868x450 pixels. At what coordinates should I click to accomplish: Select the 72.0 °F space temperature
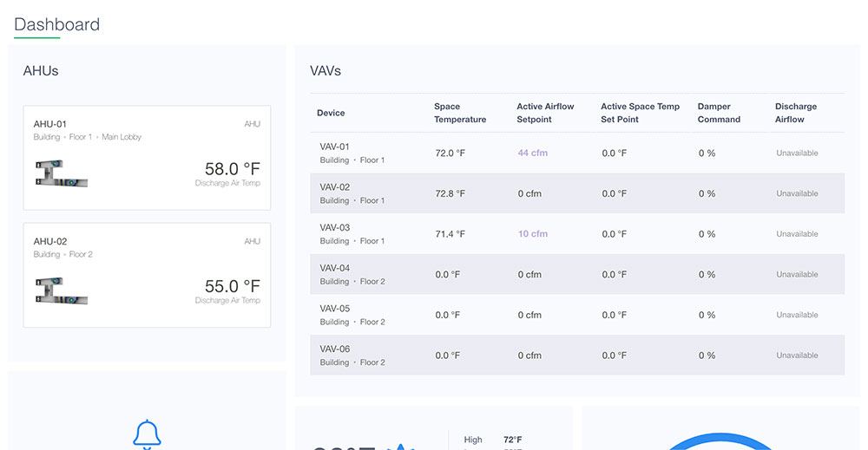coord(450,153)
